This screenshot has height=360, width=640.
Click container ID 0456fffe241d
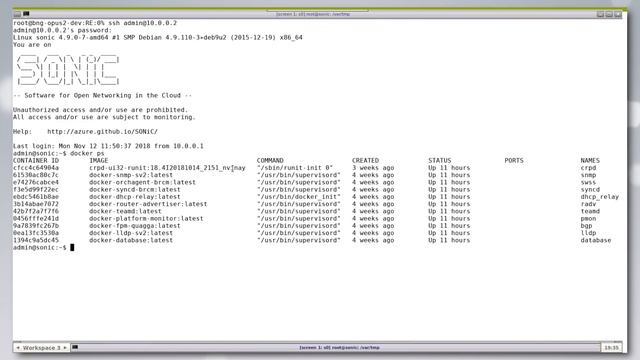click(x=36, y=218)
